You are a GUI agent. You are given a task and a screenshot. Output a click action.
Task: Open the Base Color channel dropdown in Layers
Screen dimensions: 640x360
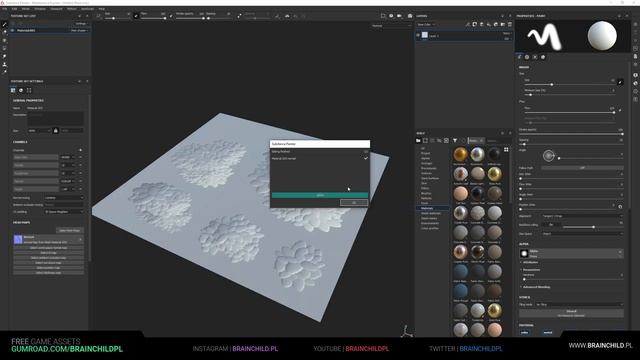tap(427, 24)
